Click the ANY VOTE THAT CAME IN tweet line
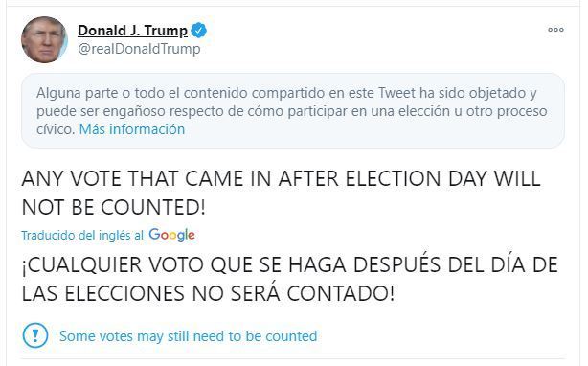Screen dimensions: 588x366 (x=281, y=178)
